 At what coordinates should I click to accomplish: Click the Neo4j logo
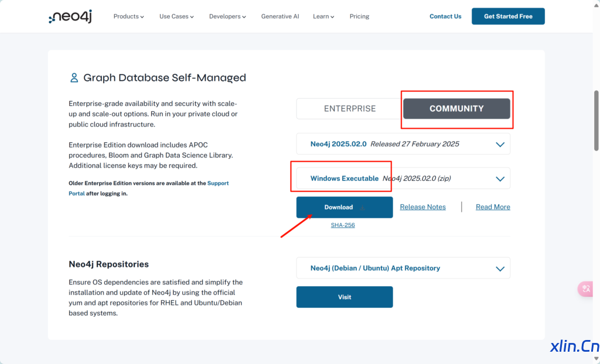[70, 16]
